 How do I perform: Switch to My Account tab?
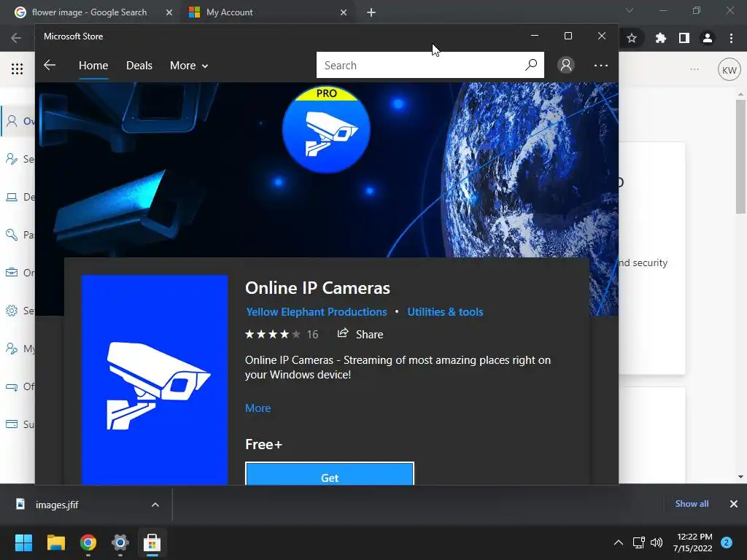(230, 12)
